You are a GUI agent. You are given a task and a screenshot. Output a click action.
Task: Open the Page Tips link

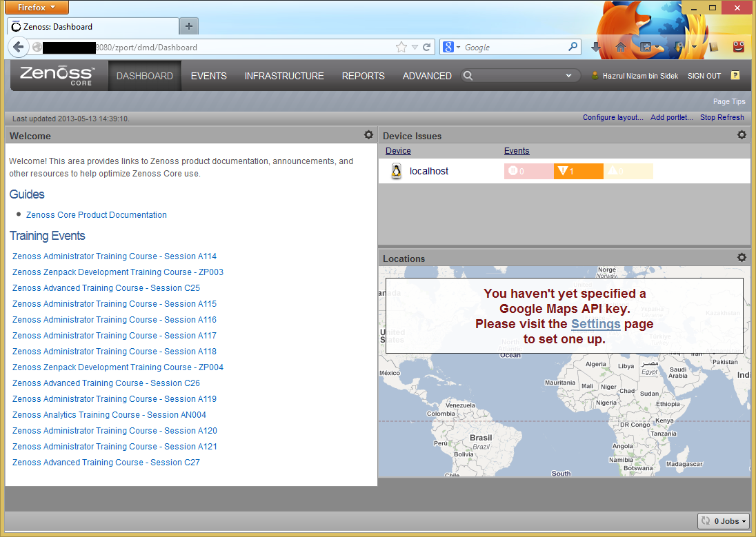click(x=729, y=101)
